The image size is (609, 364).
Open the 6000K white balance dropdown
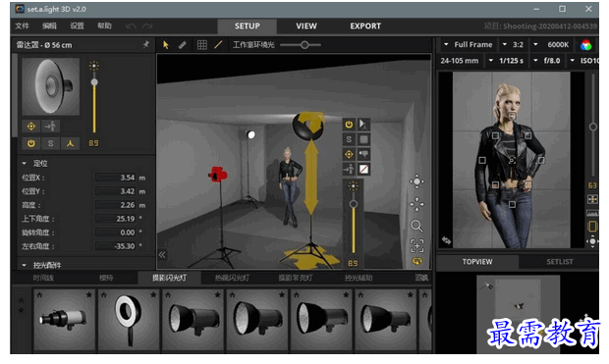tap(552, 44)
